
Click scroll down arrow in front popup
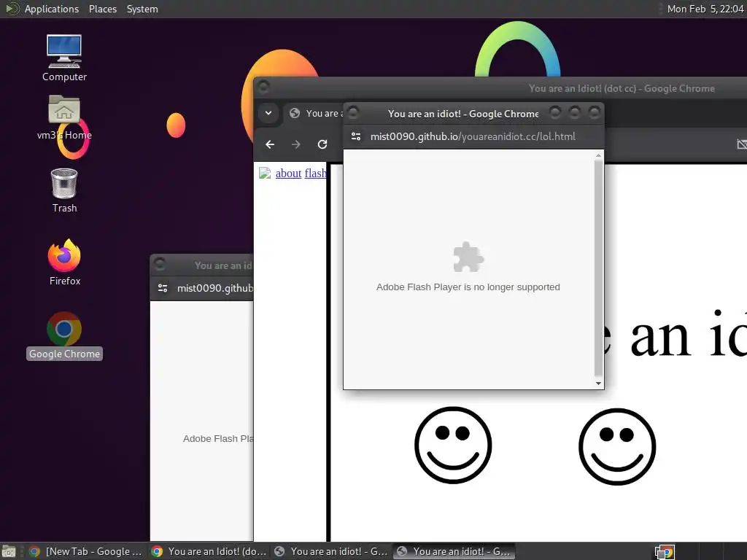[x=598, y=384]
